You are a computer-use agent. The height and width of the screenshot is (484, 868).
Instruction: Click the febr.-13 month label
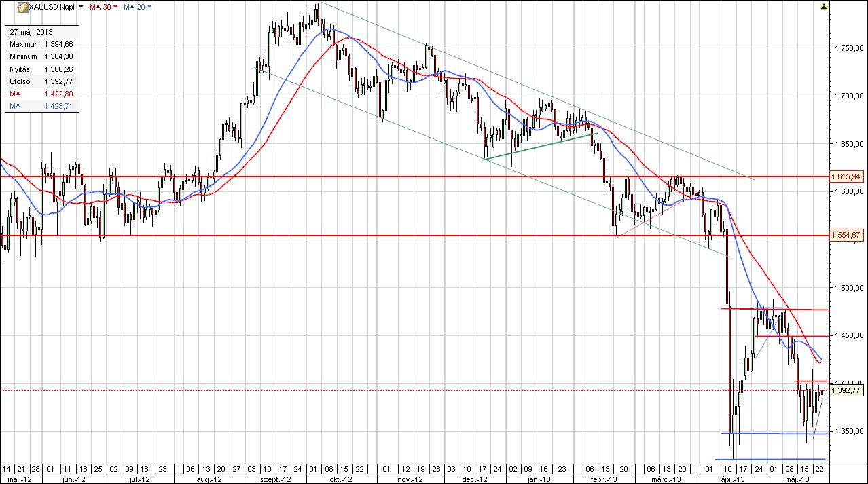pos(602,479)
